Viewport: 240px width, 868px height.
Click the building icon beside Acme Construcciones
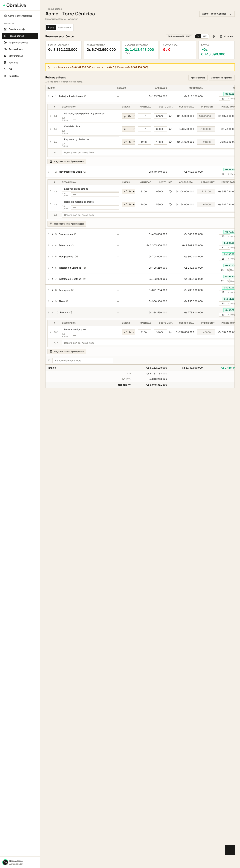pyautogui.click(x=5, y=16)
